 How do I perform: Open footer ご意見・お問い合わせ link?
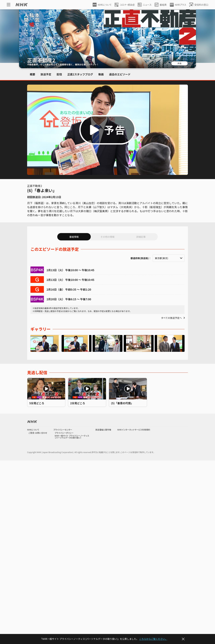click(38, 433)
